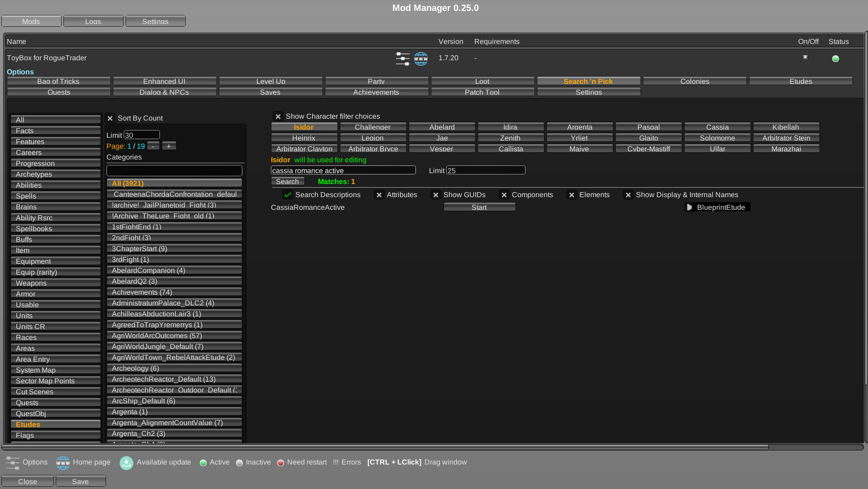Click the horizontal scrollbar at bottom
Screen dimensions: 868x489
(x=385, y=447)
